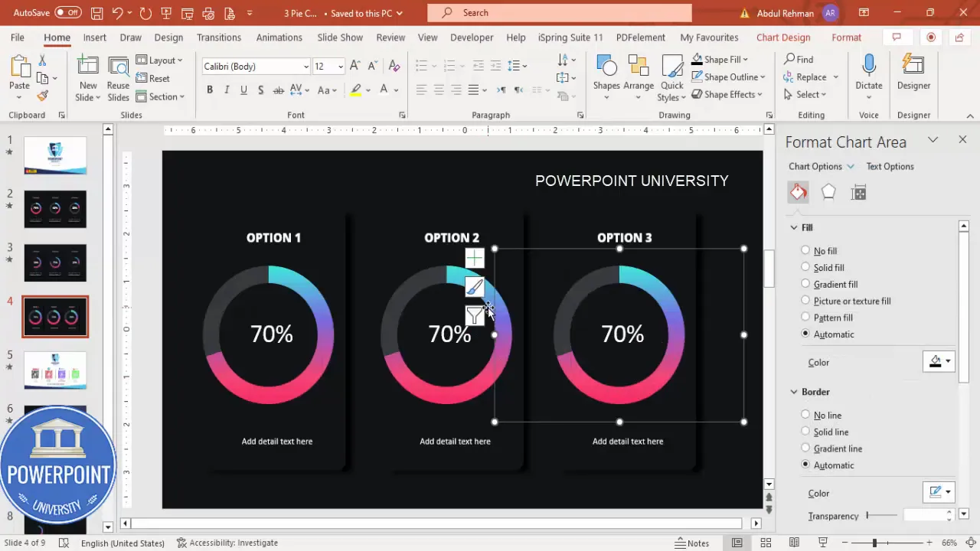Click the Clear All Formatting icon
Viewport: 980px width, 551px height.
(394, 67)
